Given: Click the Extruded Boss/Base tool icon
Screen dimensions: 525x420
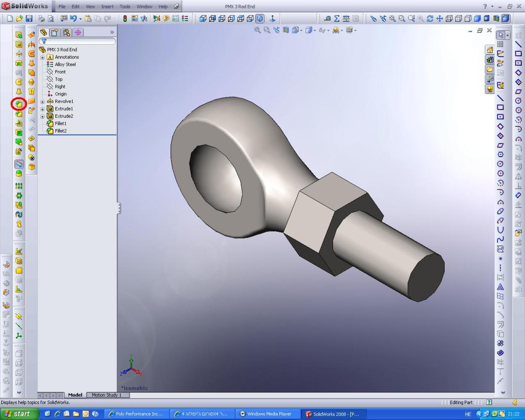Looking at the screenshot, I should point(19,35).
